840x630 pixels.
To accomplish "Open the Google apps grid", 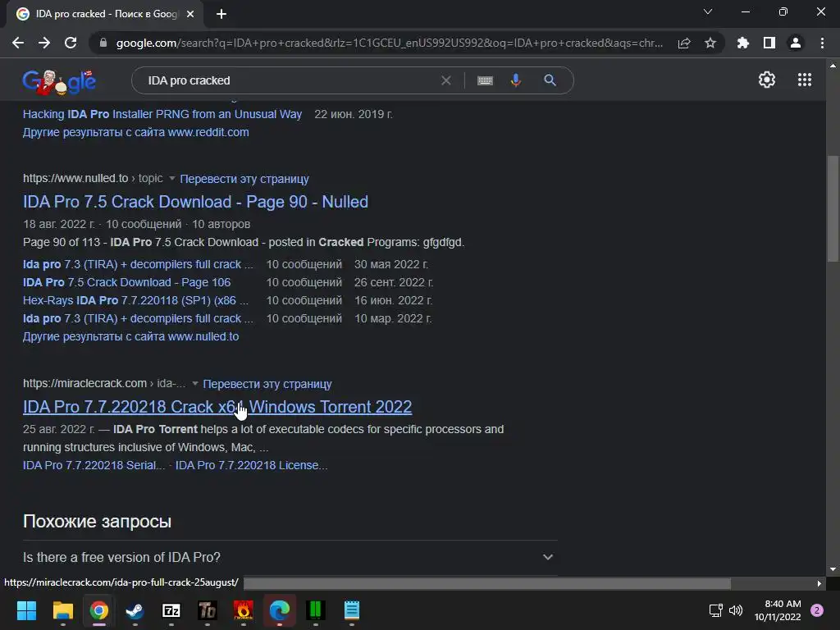I will [805, 80].
